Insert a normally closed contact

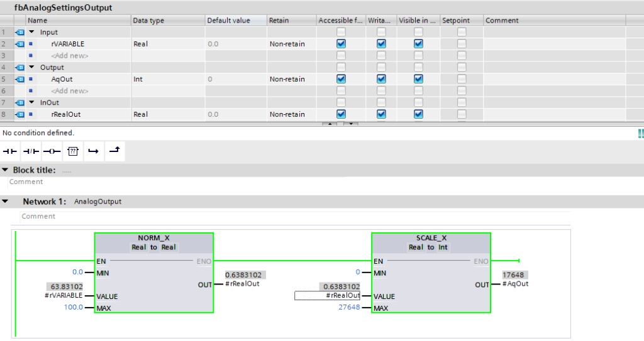31,151
